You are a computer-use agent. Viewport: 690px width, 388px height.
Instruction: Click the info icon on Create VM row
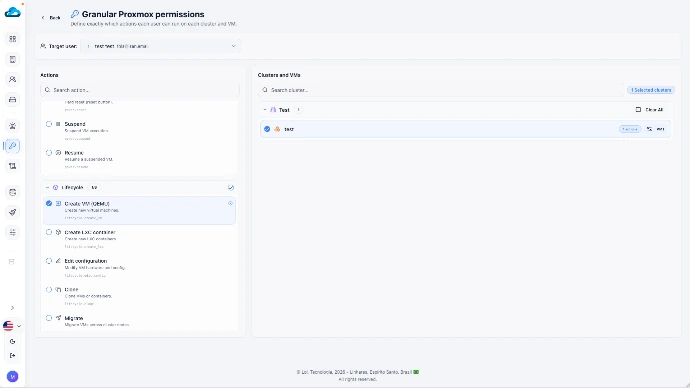[x=230, y=203]
